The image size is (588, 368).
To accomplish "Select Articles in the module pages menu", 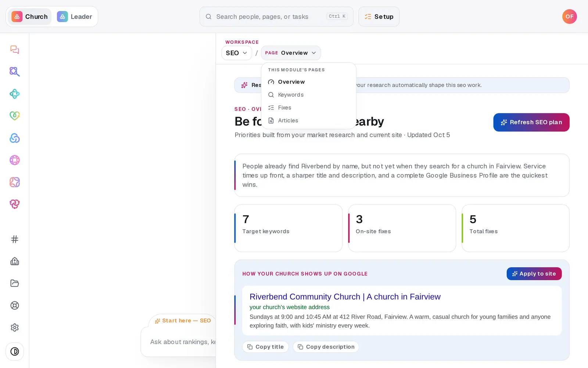I will pyautogui.click(x=308, y=121).
